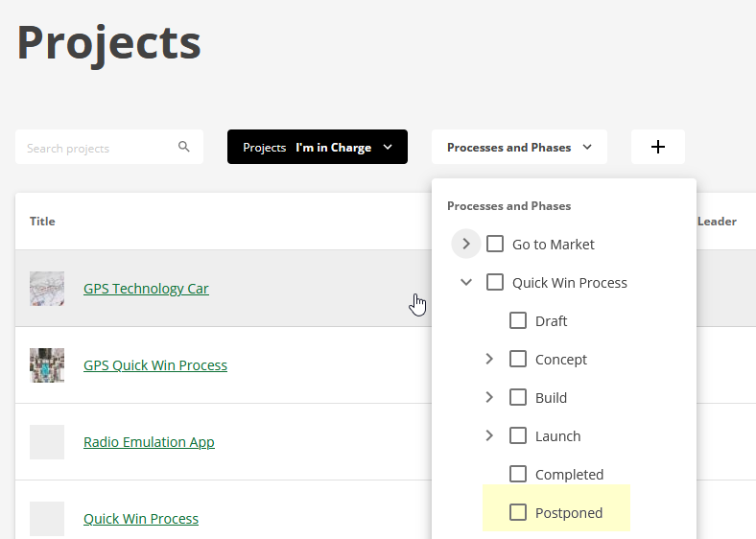Select the Postponed phase checkbox
756x539 pixels.
click(518, 512)
